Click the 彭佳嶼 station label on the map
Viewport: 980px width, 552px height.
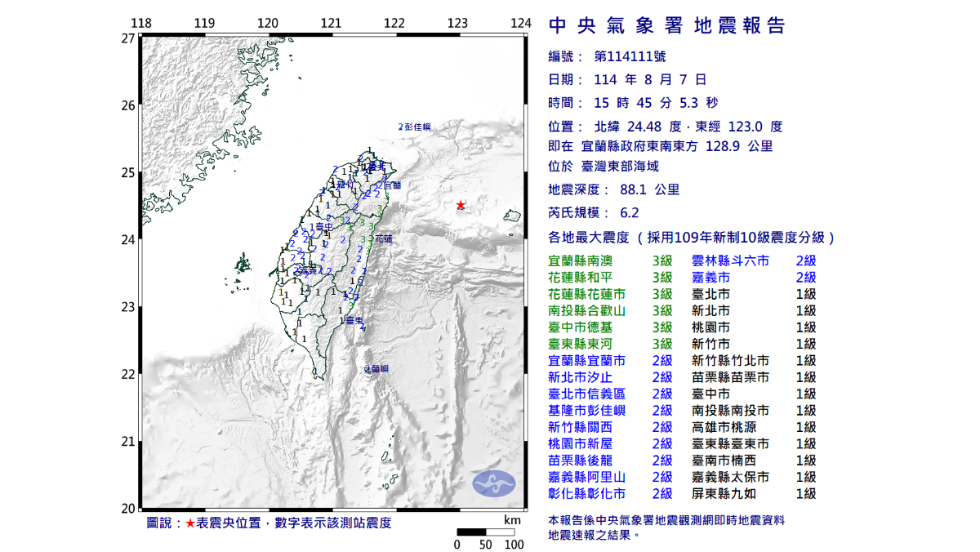(x=416, y=127)
